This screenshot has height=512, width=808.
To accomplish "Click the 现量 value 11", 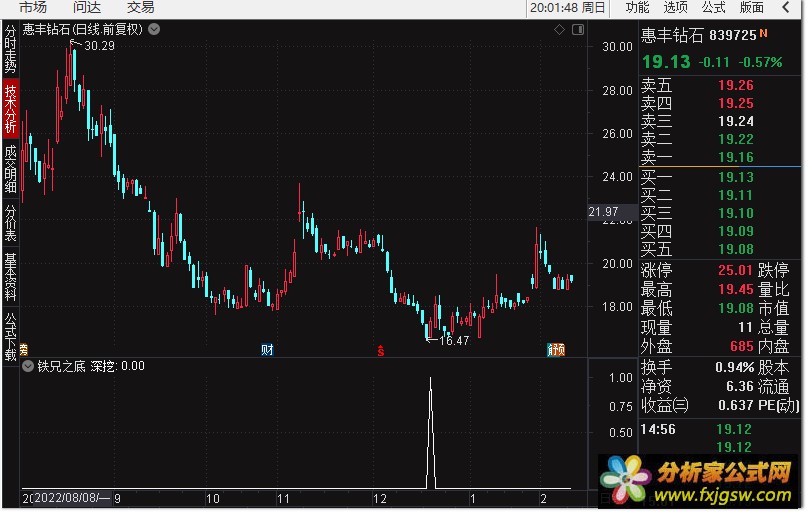I will (x=746, y=328).
